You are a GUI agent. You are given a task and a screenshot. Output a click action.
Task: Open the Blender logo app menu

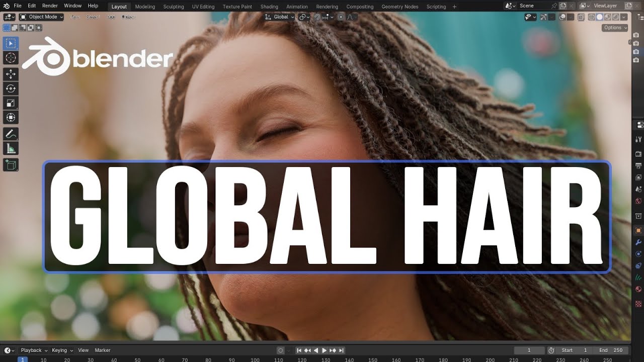pos(6,6)
